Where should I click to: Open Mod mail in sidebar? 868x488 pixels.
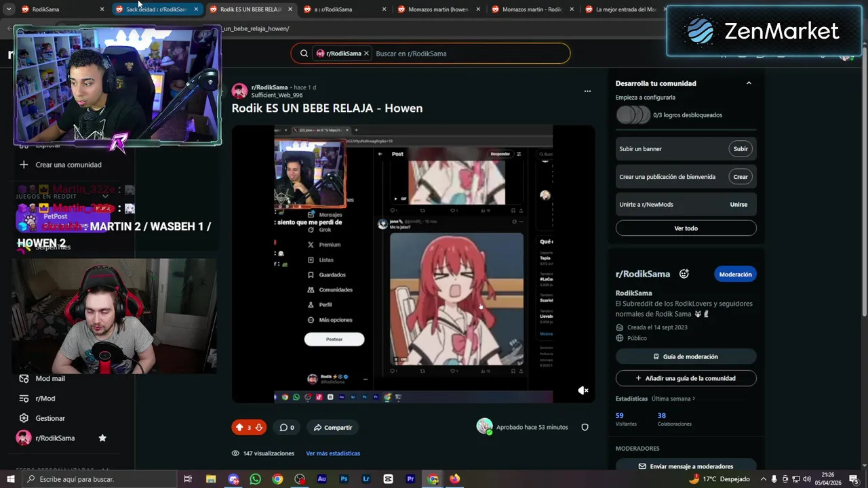pyautogui.click(x=50, y=379)
